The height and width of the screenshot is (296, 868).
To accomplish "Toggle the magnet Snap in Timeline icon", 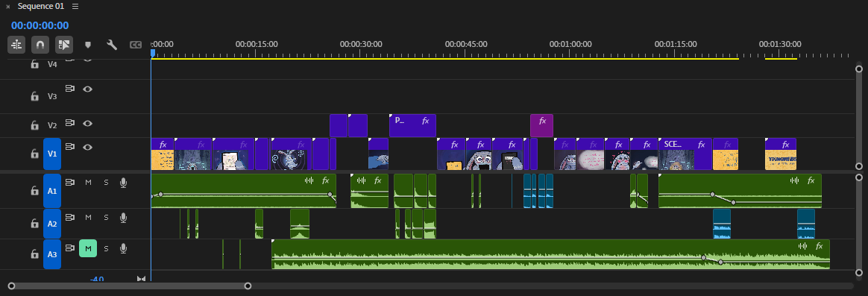I will (x=40, y=44).
